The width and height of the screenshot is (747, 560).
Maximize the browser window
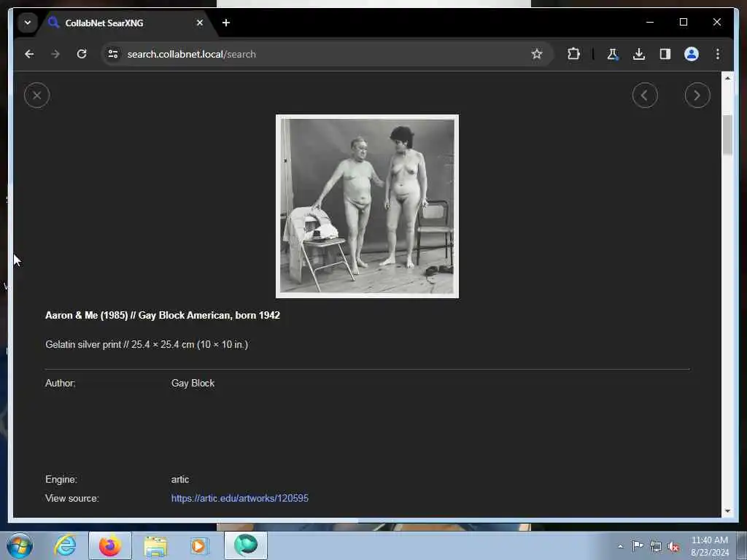pyautogui.click(x=683, y=22)
